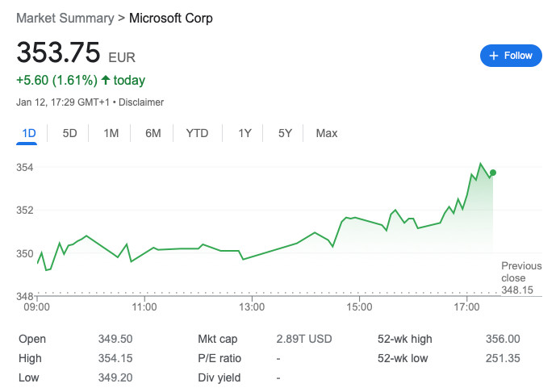Image resolution: width=560 pixels, height=392 pixels.
Task: Select the YTD chart range
Action: point(197,134)
